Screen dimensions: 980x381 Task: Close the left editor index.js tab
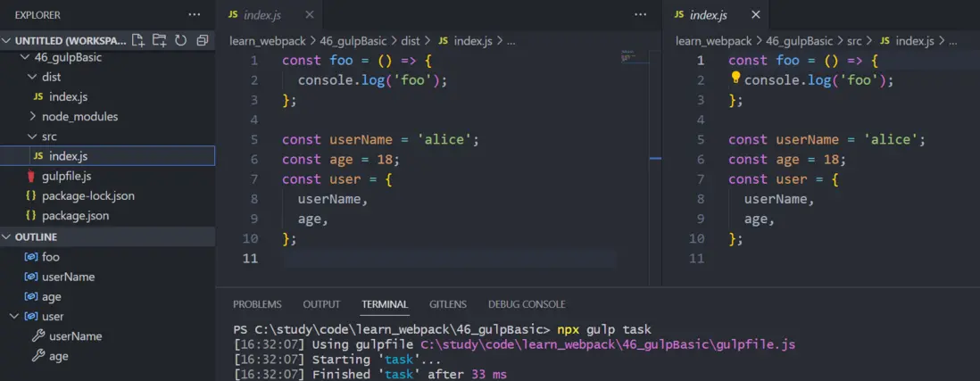point(310,14)
